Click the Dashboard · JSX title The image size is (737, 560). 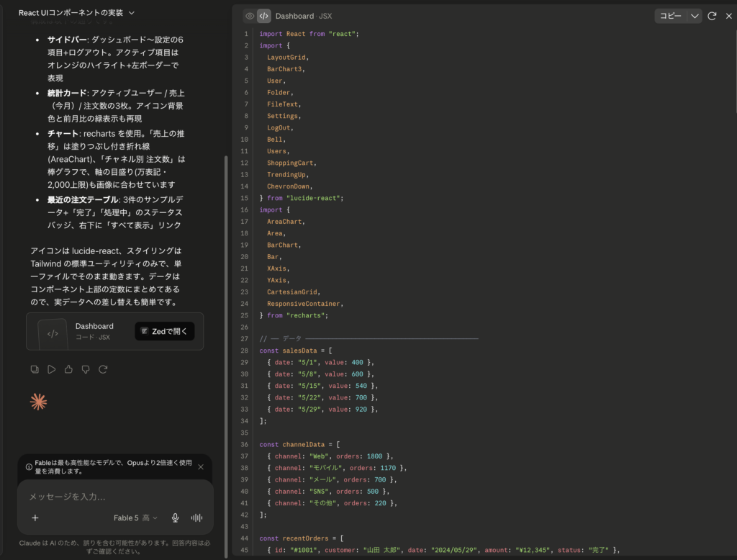click(304, 16)
